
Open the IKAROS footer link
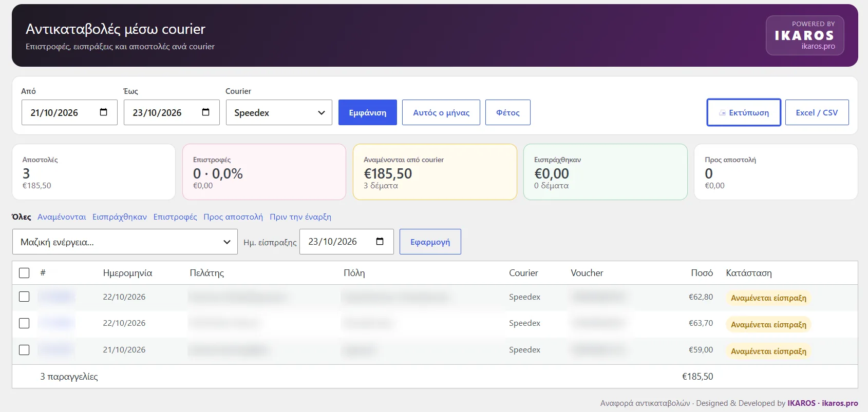[801, 403]
